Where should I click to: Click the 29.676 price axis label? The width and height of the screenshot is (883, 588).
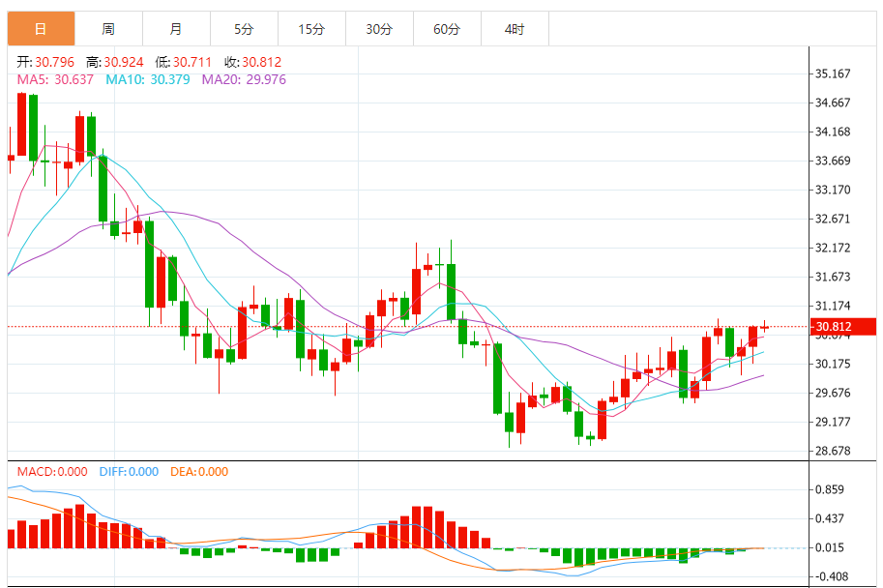[x=833, y=393]
